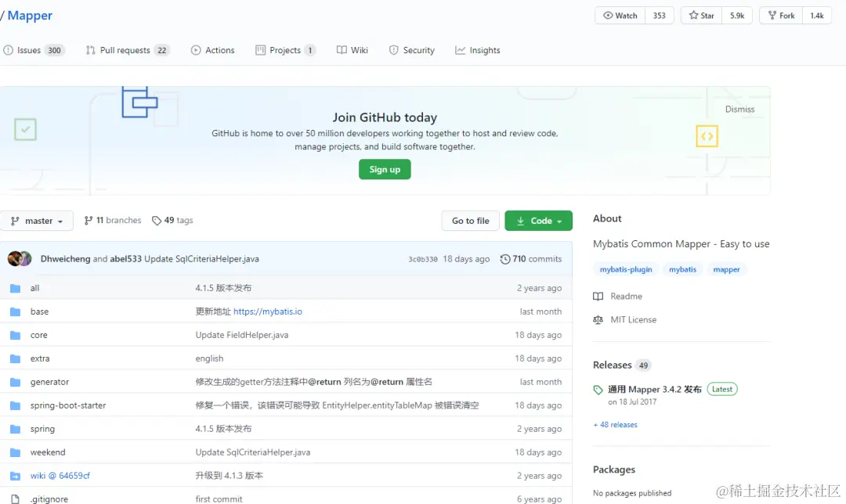
Task: Open the generator folder
Action: (x=49, y=382)
